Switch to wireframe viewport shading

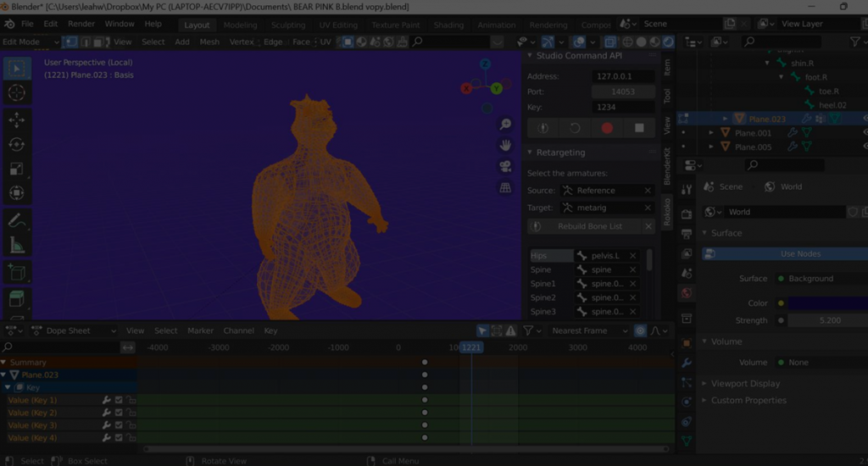[x=628, y=42]
